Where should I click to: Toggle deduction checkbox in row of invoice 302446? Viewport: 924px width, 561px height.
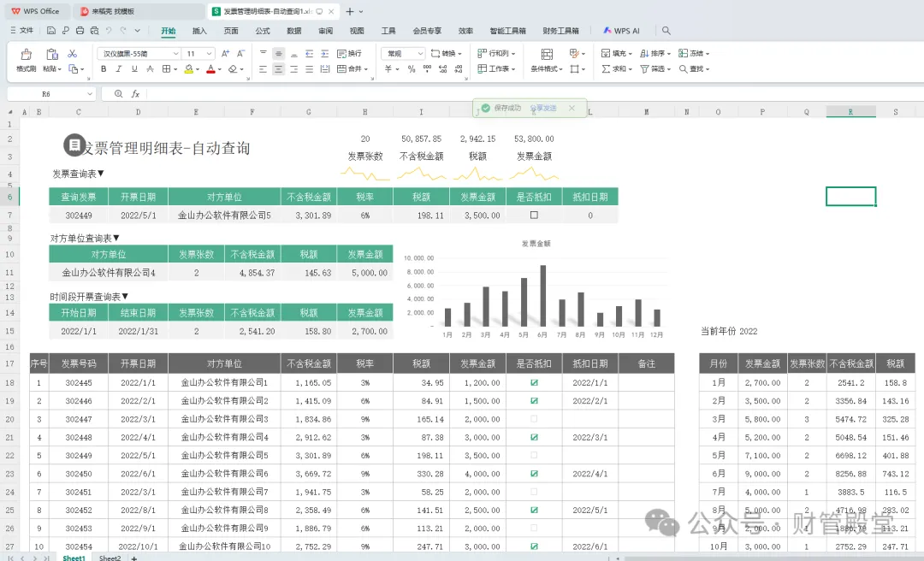pyautogui.click(x=534, y=401)
